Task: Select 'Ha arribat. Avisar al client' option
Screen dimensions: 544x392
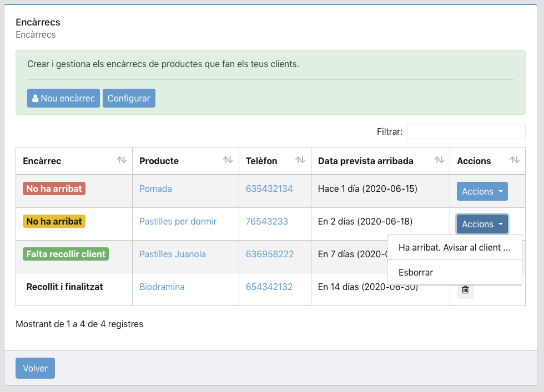Action: (x=454, y=247)
